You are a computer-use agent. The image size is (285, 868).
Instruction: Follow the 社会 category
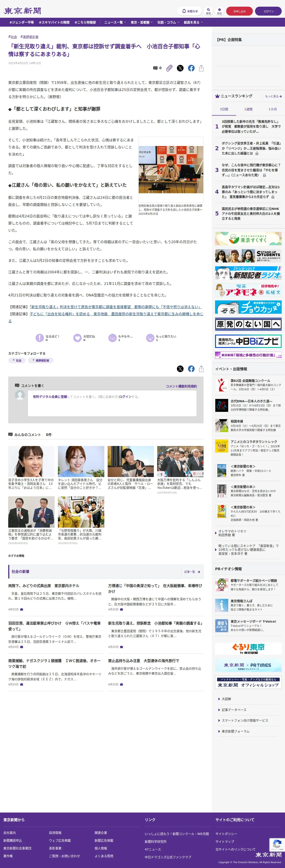17,360
